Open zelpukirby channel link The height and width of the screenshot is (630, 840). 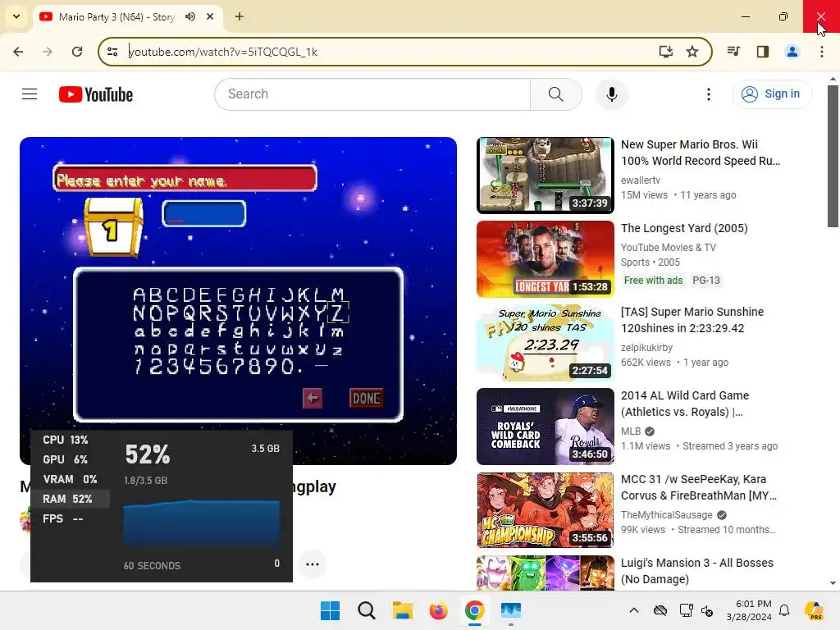tap(646, 348)
